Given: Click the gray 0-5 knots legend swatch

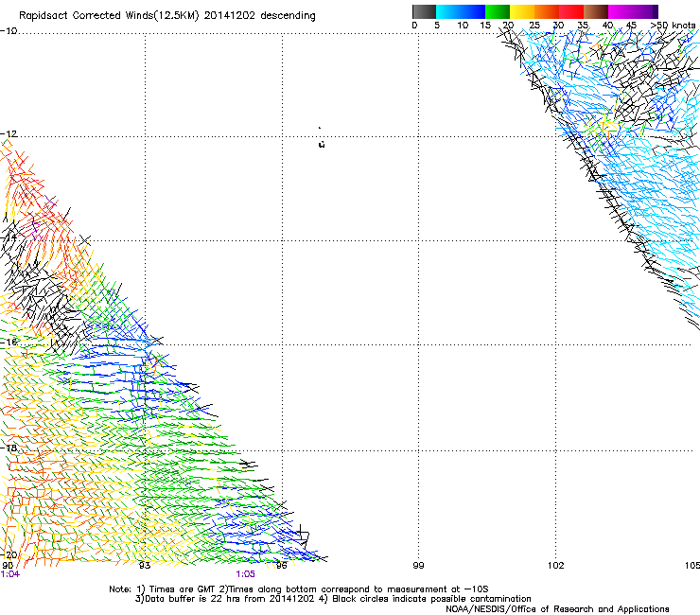Looking at the screenshot, I should pos(424,11).
